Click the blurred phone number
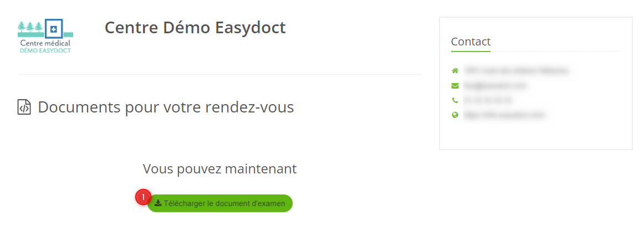The height and width of the screenshot is (236, 644). pos(488,100)
